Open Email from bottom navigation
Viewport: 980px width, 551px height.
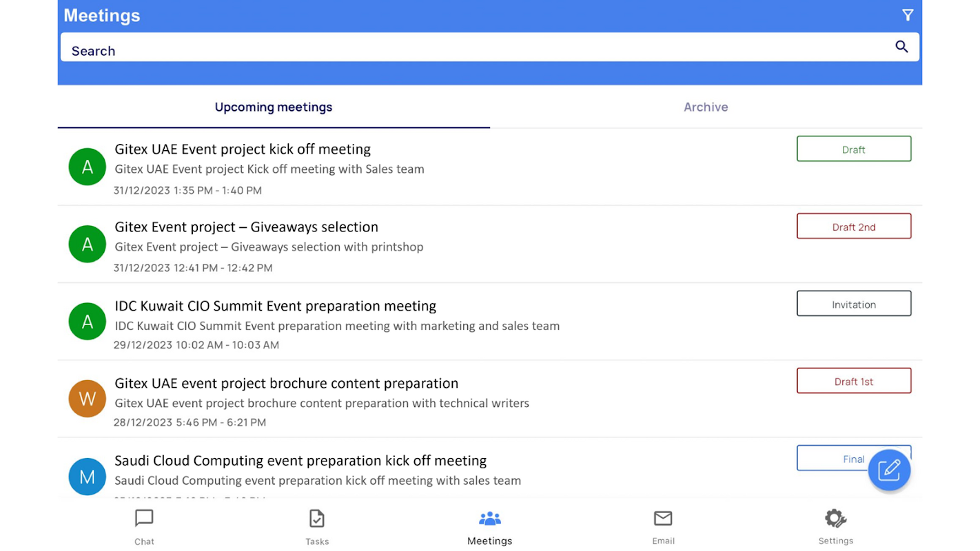click(x=663, y=527)
